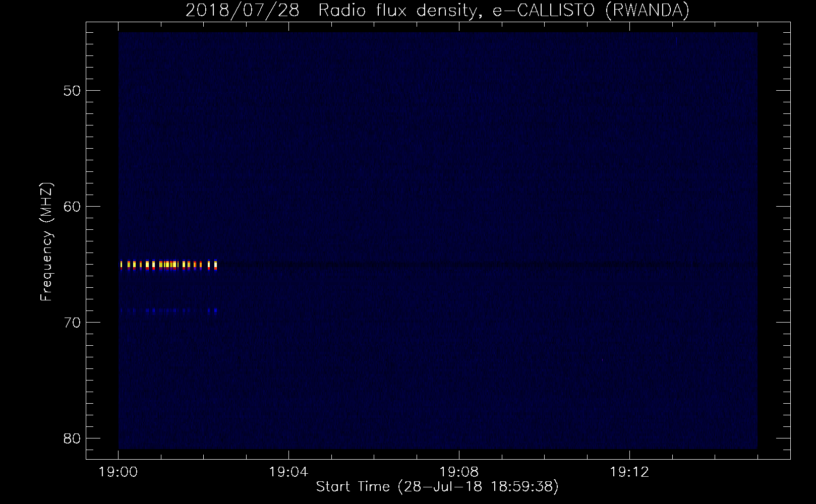Click the 19:12 time tick label
Screen dimensions: 816x504
pos(629,472)
